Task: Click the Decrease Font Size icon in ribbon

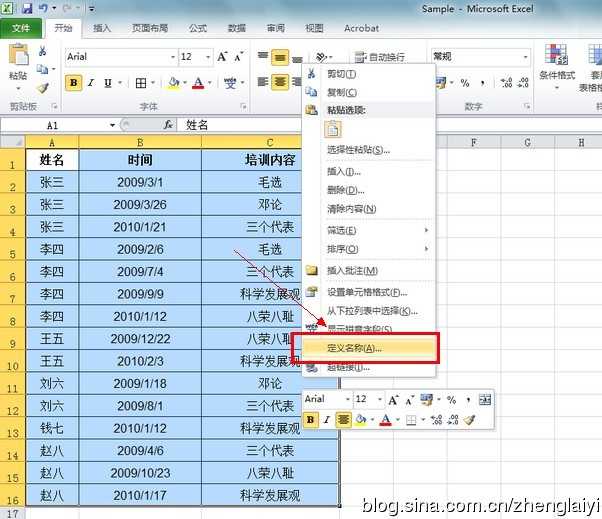Action: pos(239,57)
